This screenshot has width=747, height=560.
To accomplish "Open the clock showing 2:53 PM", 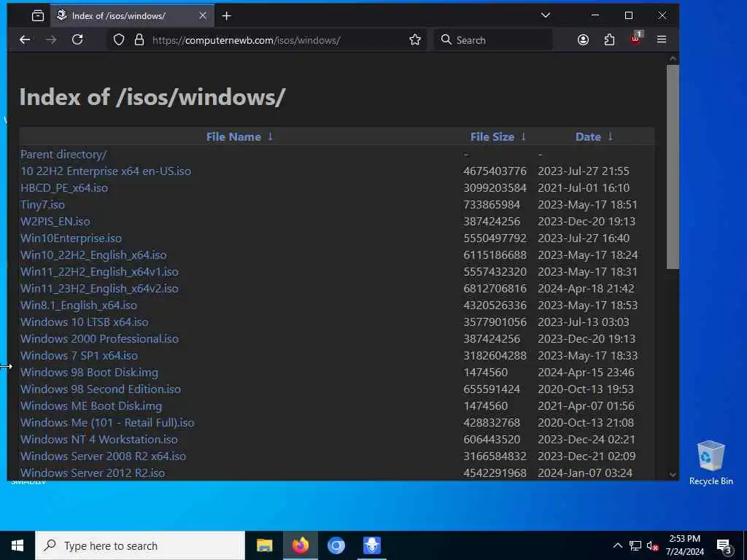I will pyautogui.click(x=684, y=545).
